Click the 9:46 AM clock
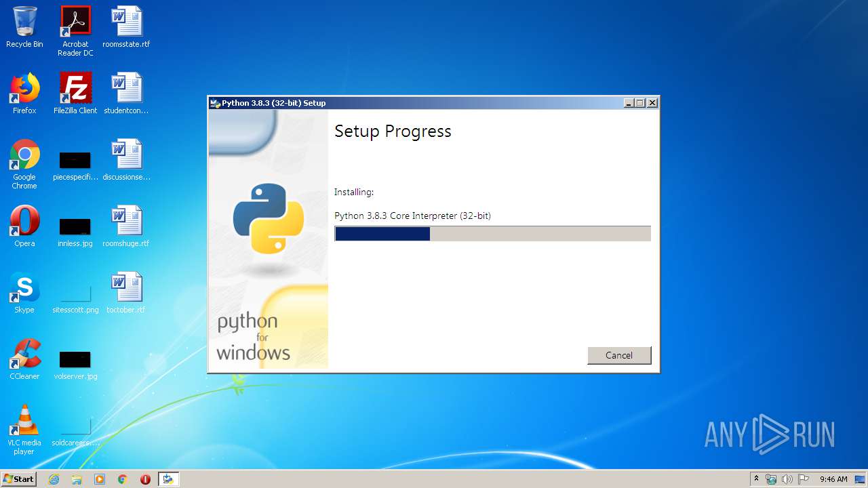This screenshot has height=488, width=868. pos(833,479)
